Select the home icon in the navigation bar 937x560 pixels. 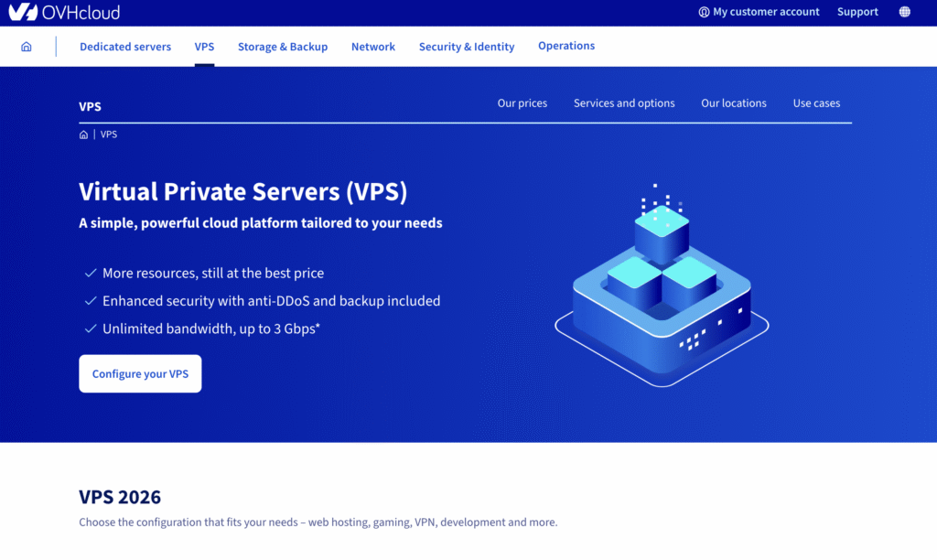[26, 46]
